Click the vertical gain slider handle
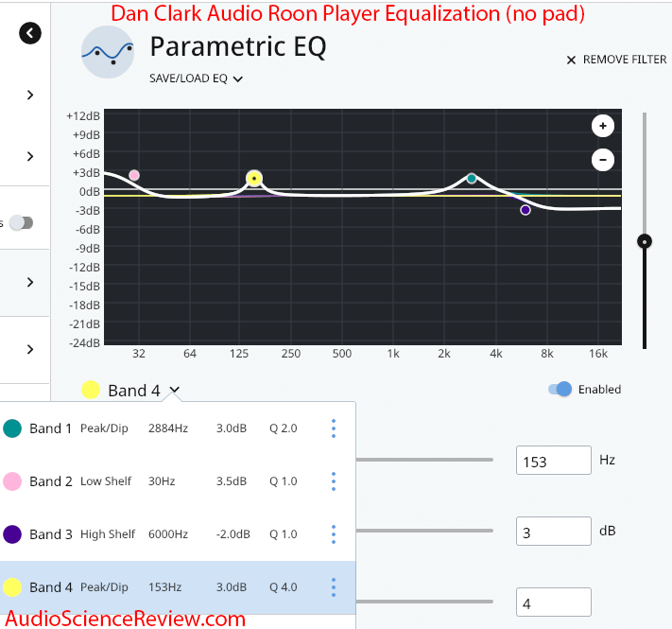 [645, 241]
